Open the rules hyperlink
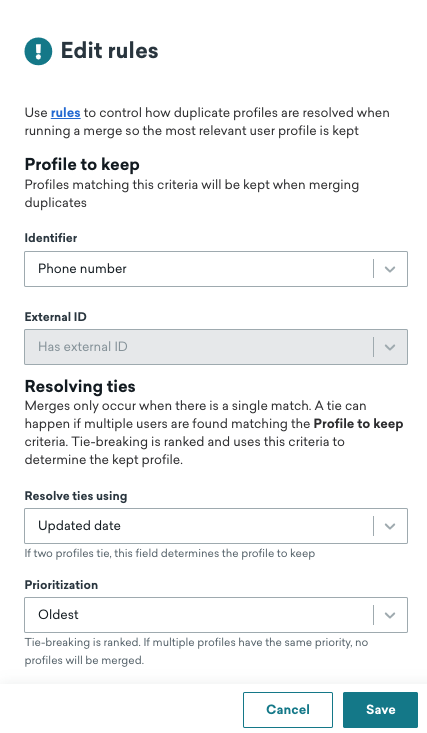This screenshot has height=733, width=427. [65, 113]
